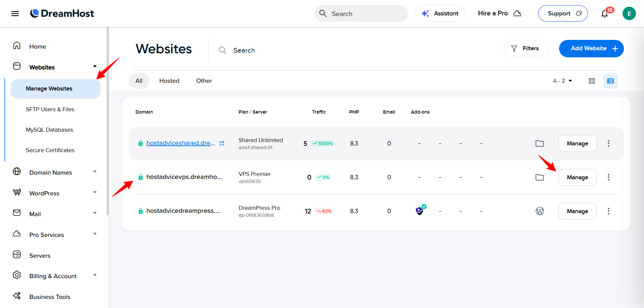
Task: Select the Other tab
Action: pos(204,81)
